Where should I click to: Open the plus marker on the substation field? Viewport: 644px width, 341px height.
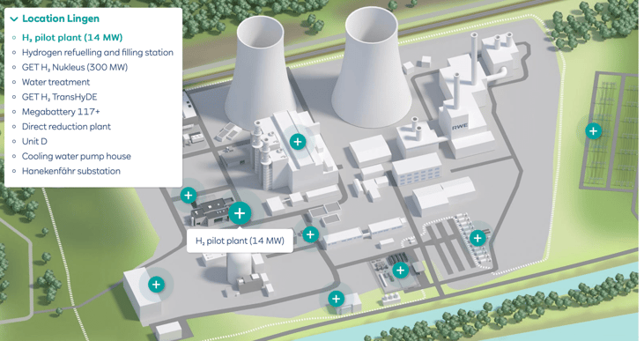coord(593,131)
